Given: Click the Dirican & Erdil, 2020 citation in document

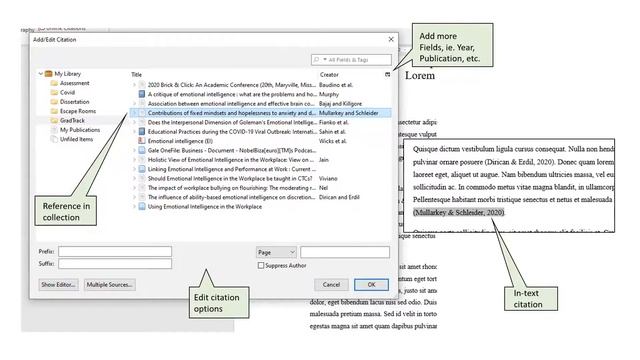Looking at the screenshot, I should tap(519, 162).
